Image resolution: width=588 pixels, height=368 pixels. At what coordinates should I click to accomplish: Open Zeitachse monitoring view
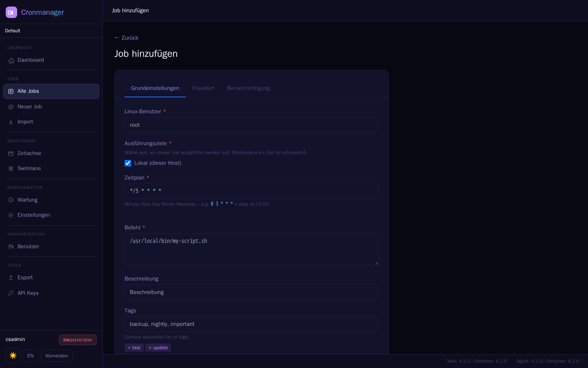(x=51, y=153)
